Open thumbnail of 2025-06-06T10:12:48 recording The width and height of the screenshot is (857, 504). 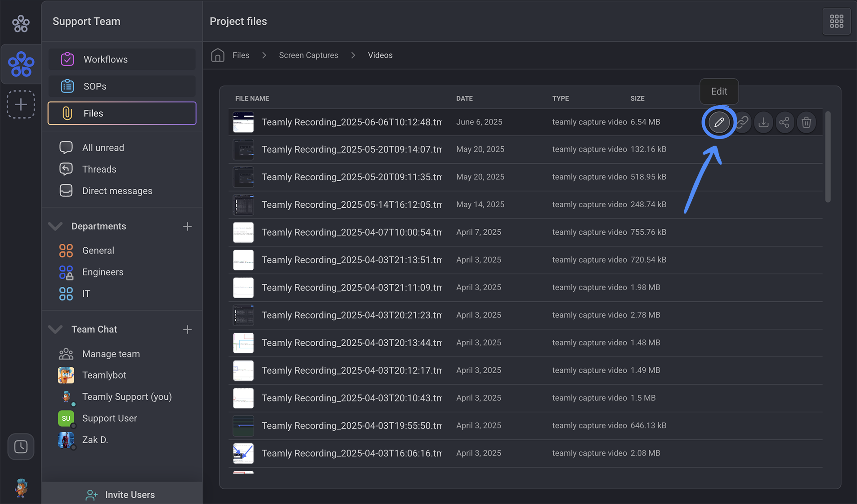243,122
